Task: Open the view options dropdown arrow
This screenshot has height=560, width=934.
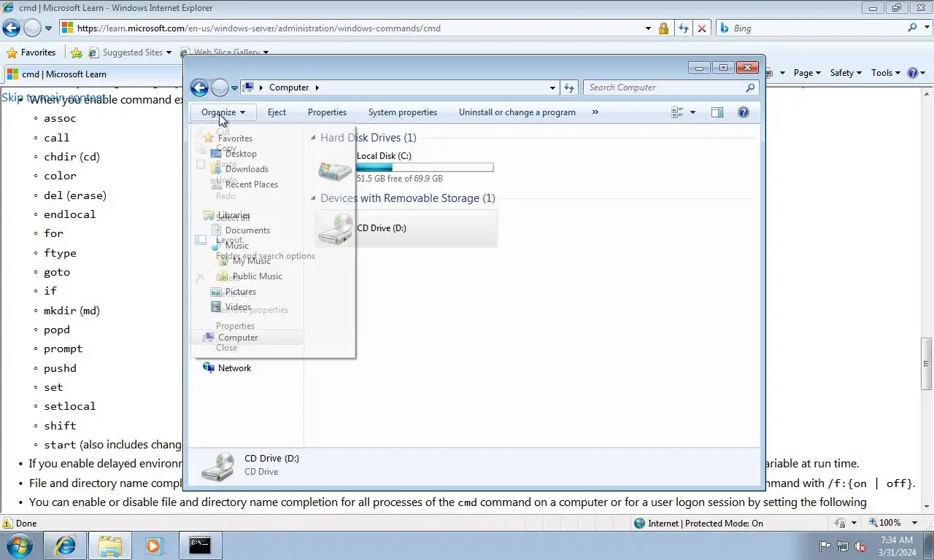Action: click(x=692, y=112)
